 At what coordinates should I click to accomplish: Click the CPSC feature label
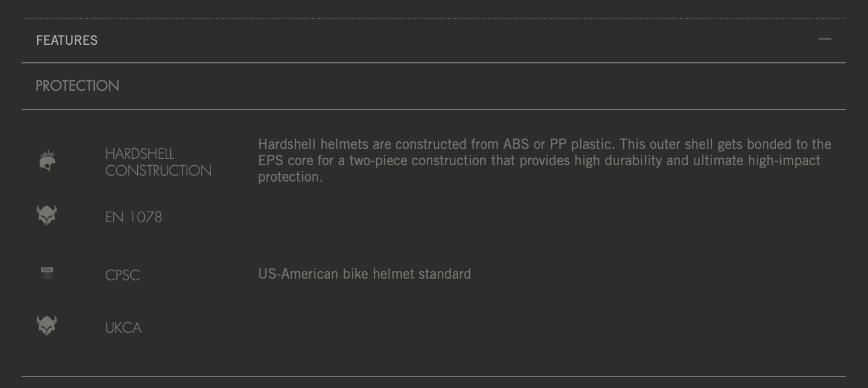coord(123,275)
